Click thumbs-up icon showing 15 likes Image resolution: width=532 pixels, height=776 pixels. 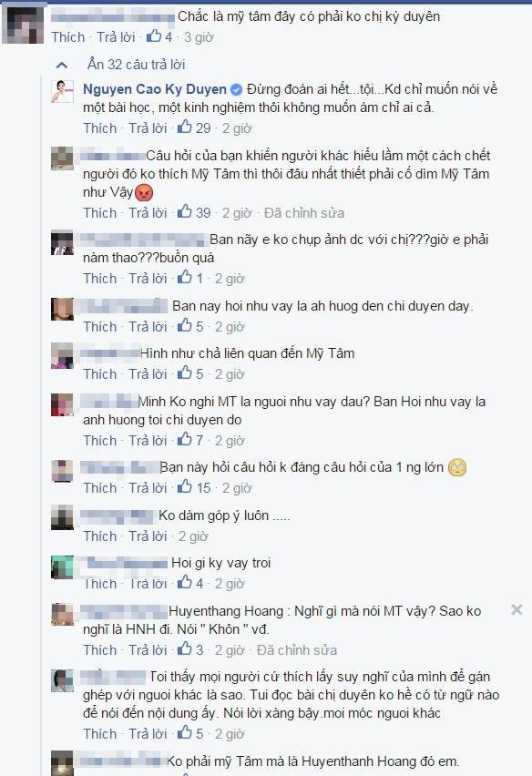[185, 487]
